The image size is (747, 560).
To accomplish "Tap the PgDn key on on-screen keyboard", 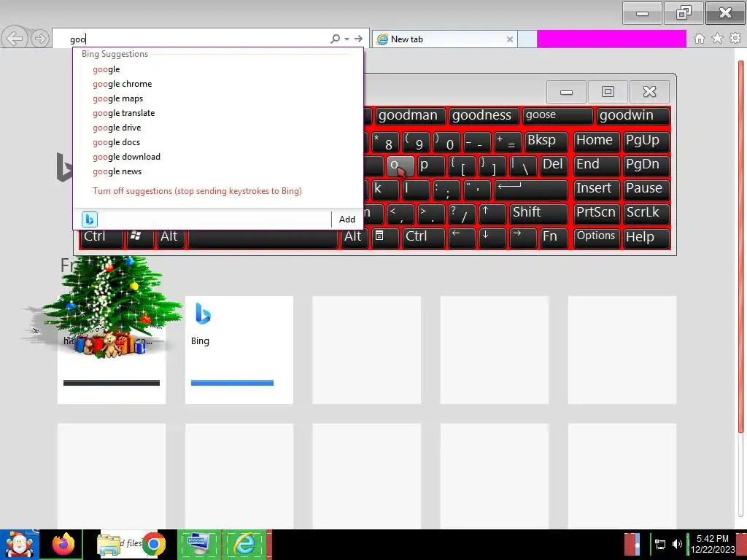I will pos(646,166).
